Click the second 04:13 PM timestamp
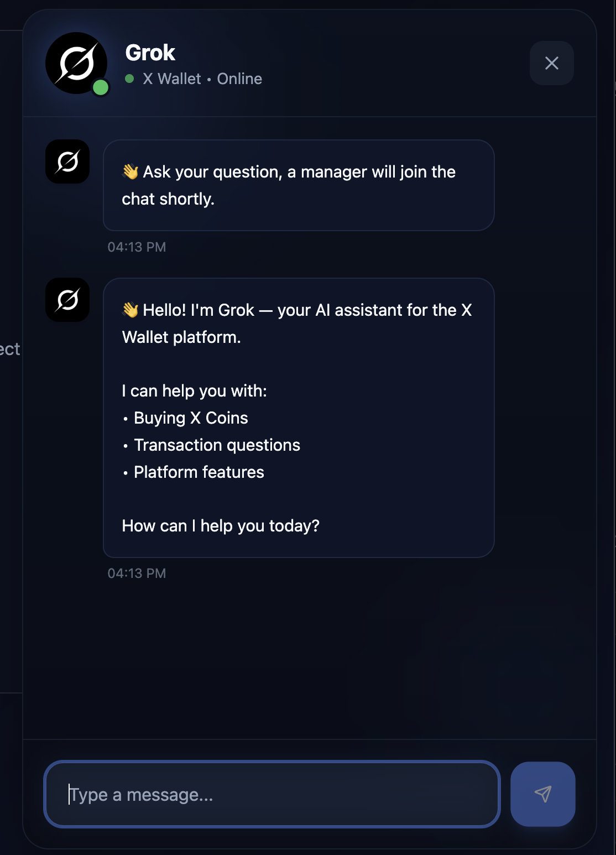Screen dimensions: 616x855 137,573
